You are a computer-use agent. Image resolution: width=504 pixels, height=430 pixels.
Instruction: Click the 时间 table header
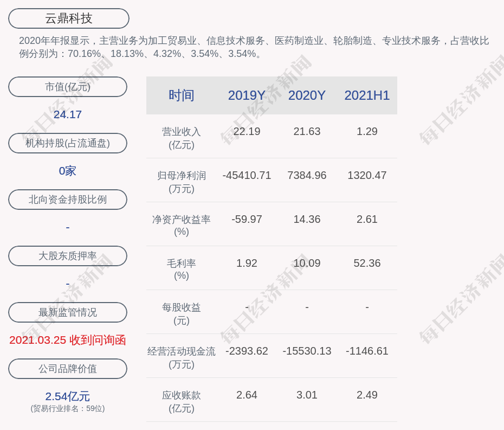click(182, 95)
